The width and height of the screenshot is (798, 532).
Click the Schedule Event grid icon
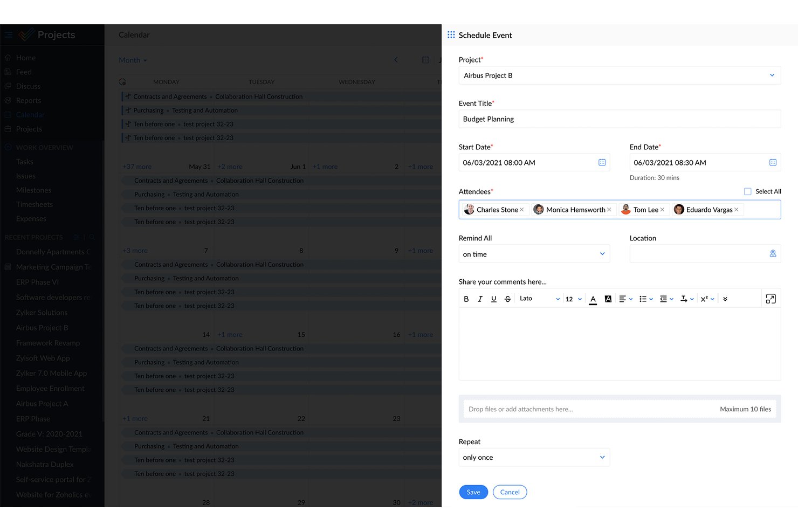coord(451,35)
